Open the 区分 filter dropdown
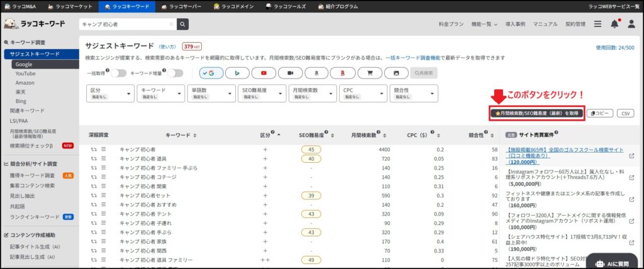 tap(110, 93)
